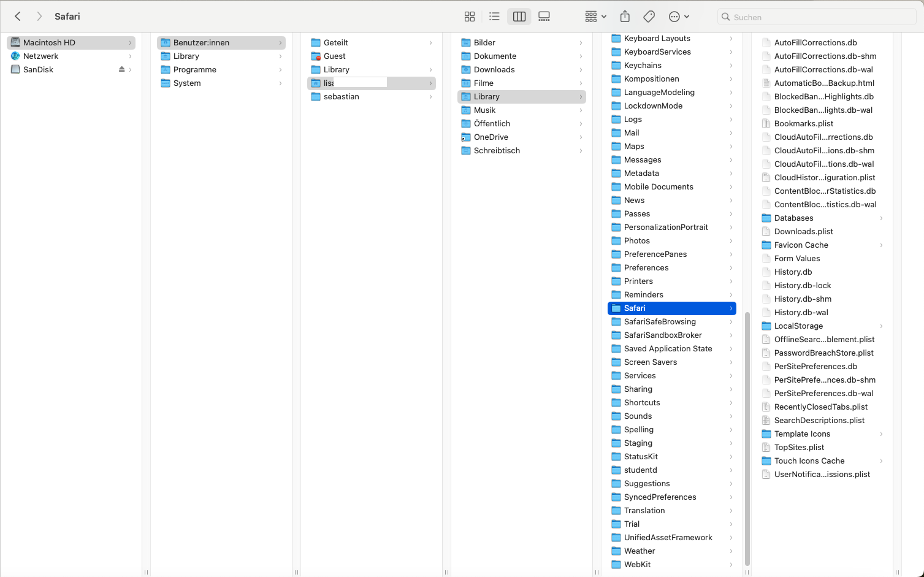
Task: Select the Bookmarks.plist file icon
Action: (766, 123)
